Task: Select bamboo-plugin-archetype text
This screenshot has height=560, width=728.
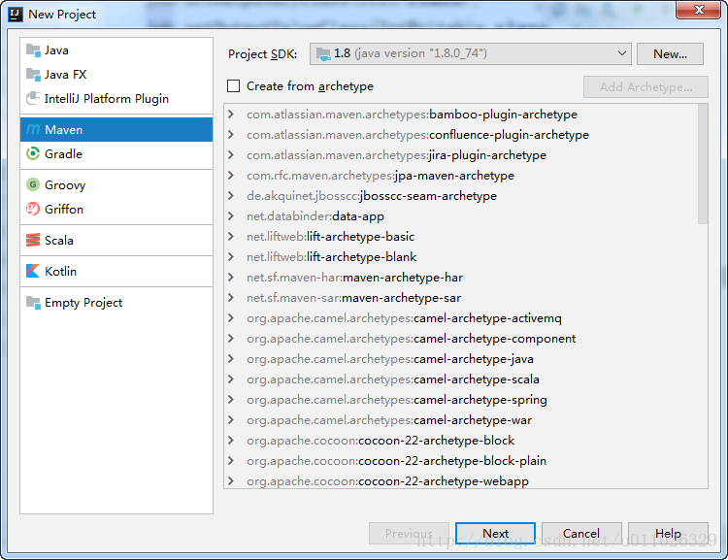Action: [503, 115]
